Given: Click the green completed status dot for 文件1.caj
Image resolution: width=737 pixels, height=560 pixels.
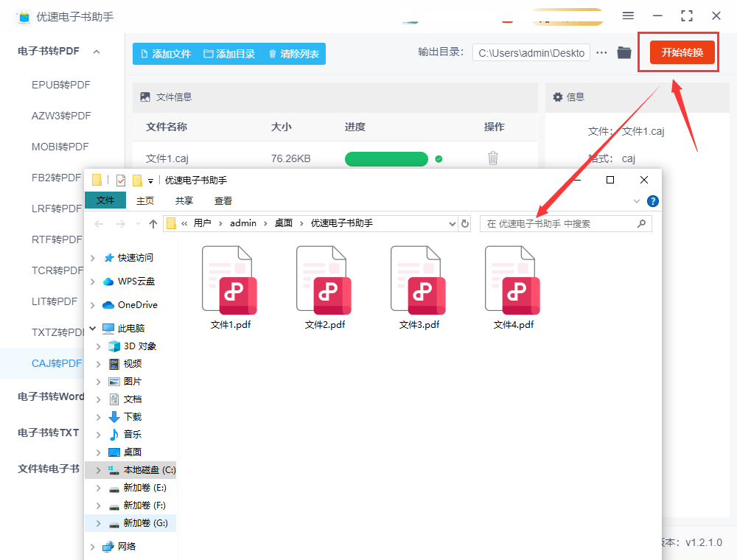Looking at the screenshot, I should [x=439, y=159].
